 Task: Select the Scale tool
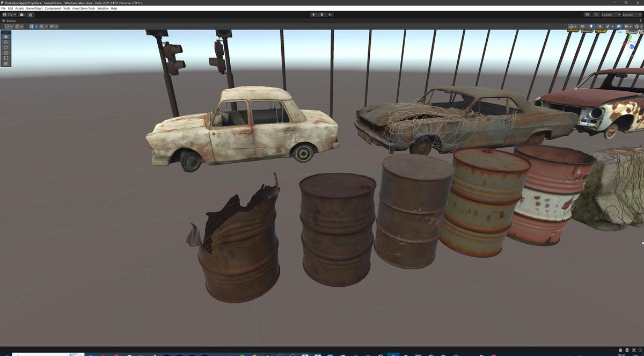[5, 53]
